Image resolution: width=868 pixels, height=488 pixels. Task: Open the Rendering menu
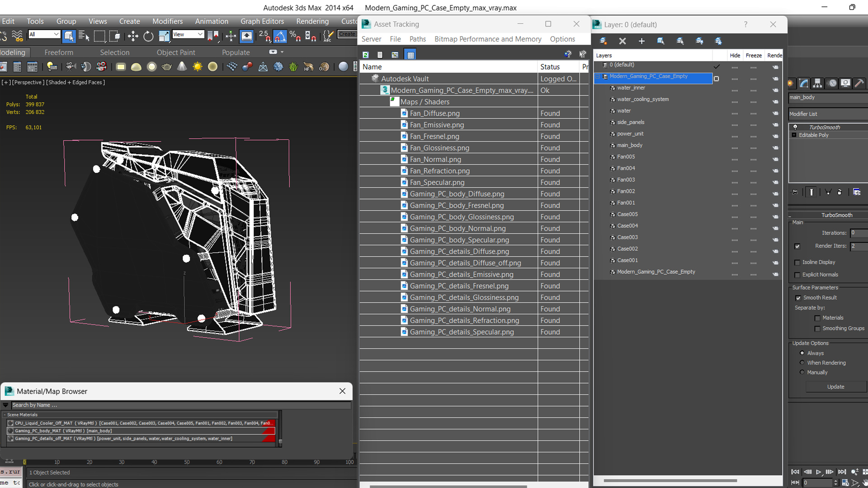tap(312, 21)
